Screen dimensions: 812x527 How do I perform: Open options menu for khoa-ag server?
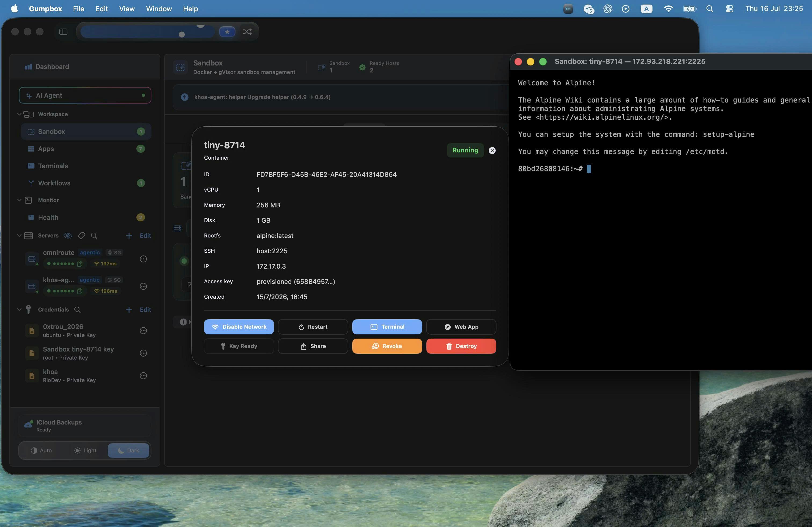click(x=143, y=286)
